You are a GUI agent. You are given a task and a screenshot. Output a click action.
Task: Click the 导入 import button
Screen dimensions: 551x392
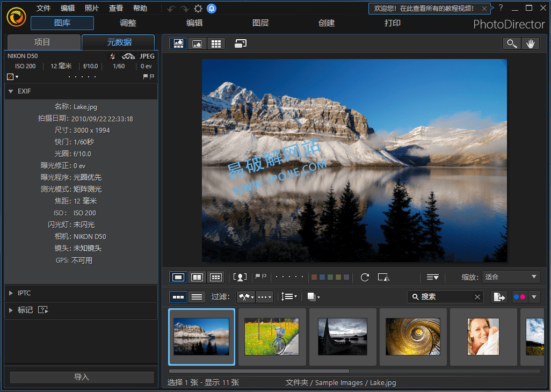(x=82, y=377)
